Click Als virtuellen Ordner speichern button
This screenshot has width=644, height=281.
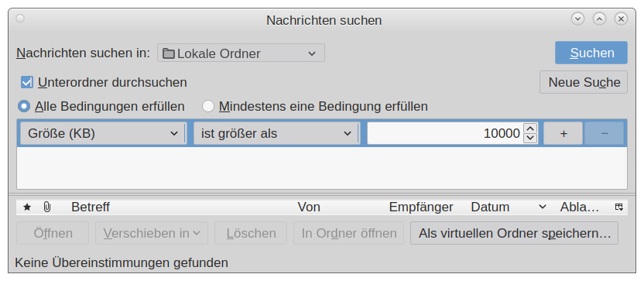(x=514, y=233)
